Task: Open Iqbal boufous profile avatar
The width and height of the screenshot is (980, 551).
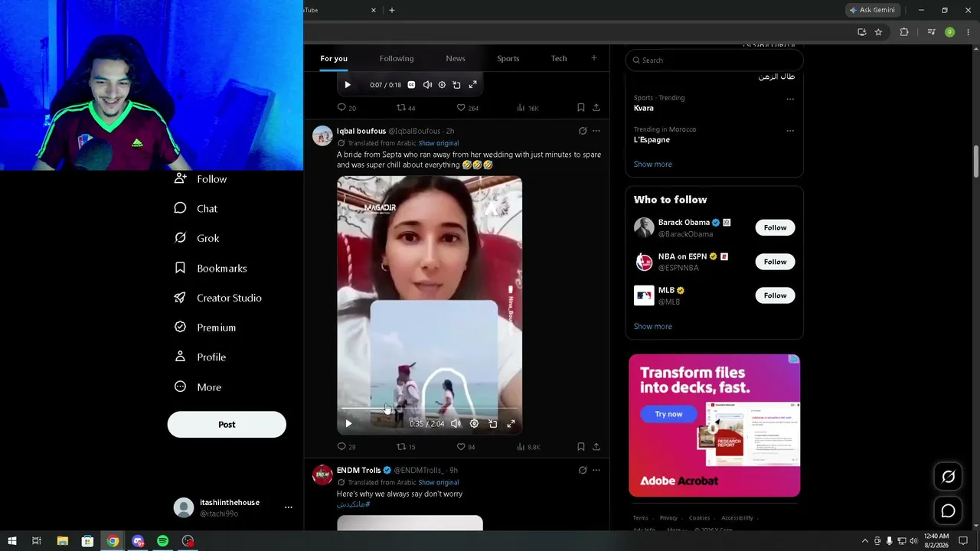Action: tap(322, 135)
